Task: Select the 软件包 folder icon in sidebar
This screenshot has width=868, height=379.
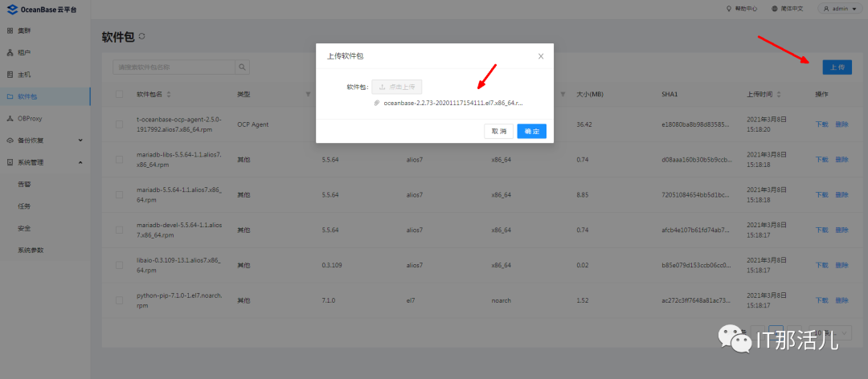Action: tap(10, 96)
